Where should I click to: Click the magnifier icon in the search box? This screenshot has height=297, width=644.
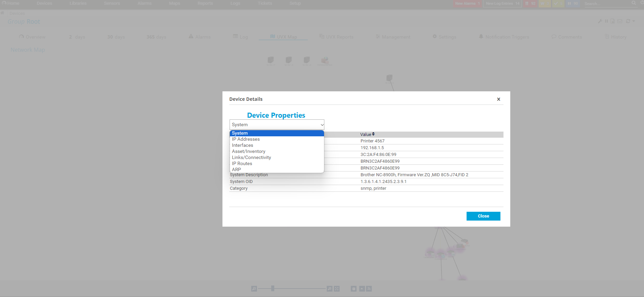click(634, 3)
